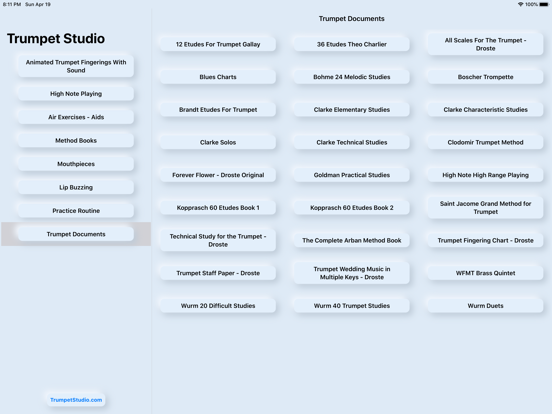Open Trumpet Fingering Chart - Droste
The image size is (552, 414).
(485, 240)
